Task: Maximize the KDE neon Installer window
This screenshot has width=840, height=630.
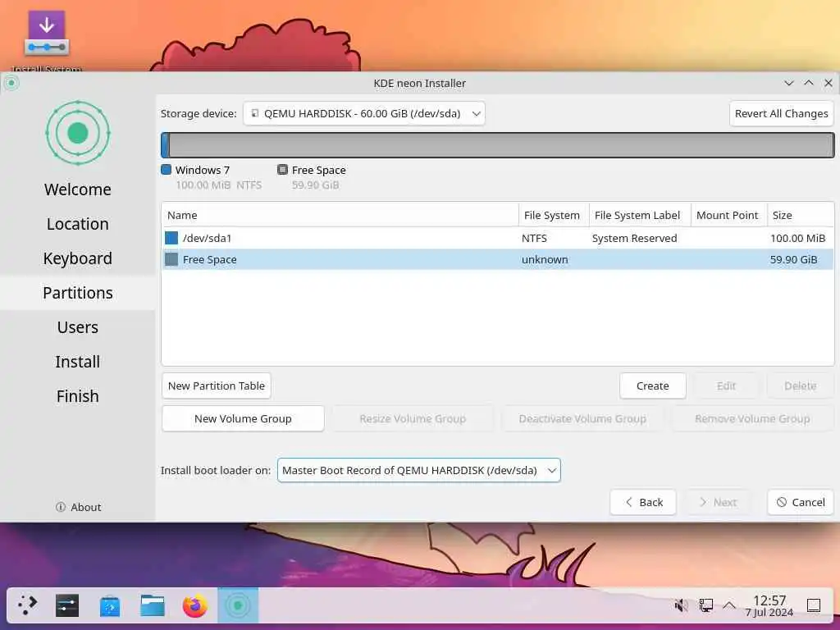Action: point(808,83)
